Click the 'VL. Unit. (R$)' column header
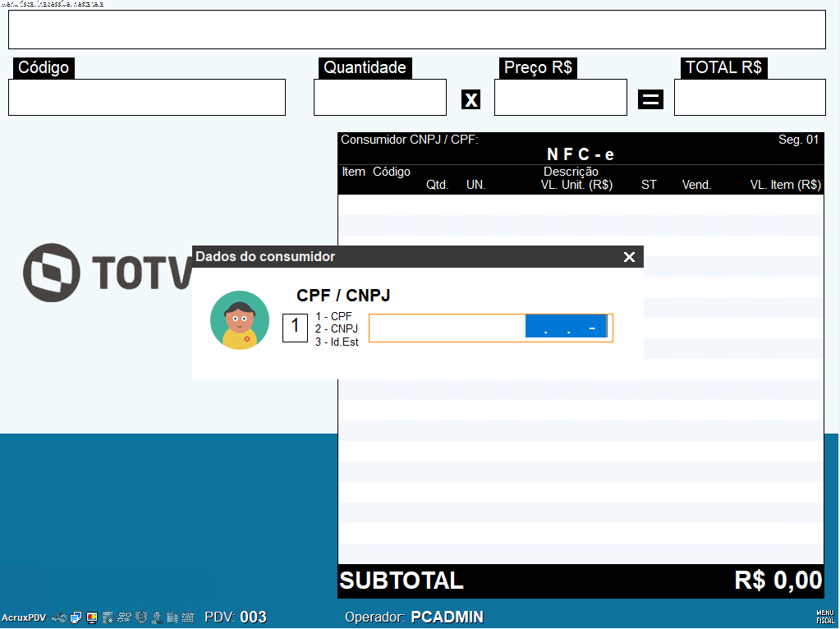 click(576, 185)
